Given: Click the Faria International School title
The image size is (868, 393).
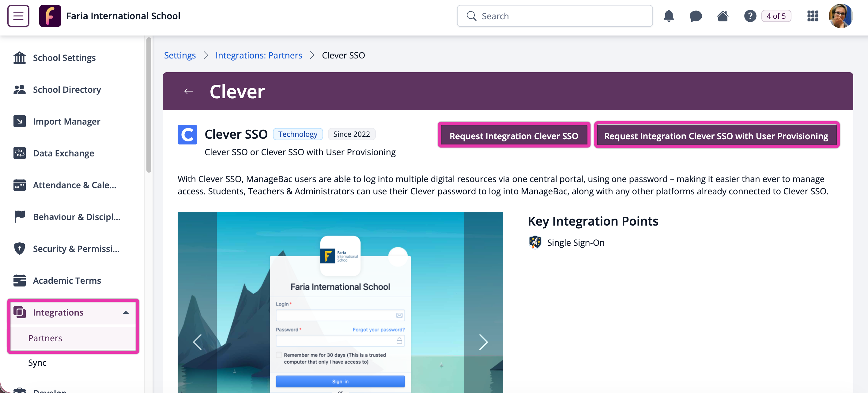Looking at the screenshot, I should pyautogui.click(x=123, y=16).
